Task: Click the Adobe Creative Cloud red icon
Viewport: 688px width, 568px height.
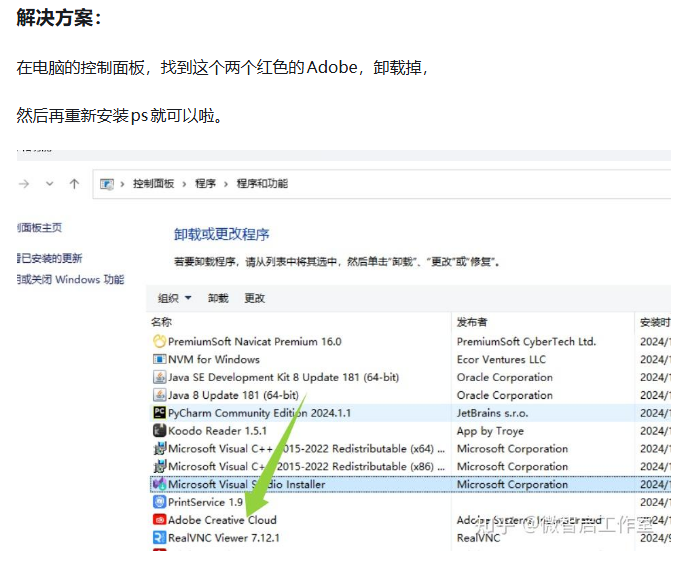Action: 159,520
